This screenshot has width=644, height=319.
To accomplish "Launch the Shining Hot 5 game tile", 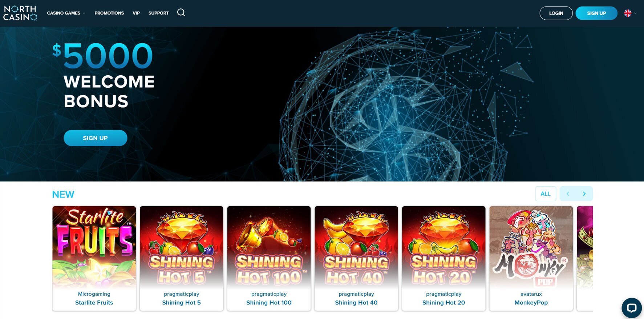I will tap(181, 247).
